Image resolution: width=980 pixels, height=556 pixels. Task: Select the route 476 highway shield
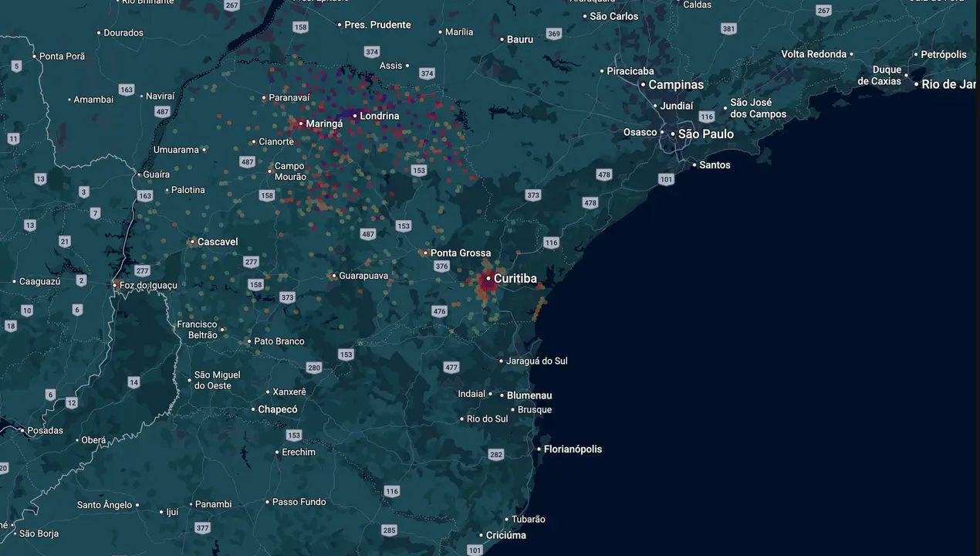click(x=439, y=312)
